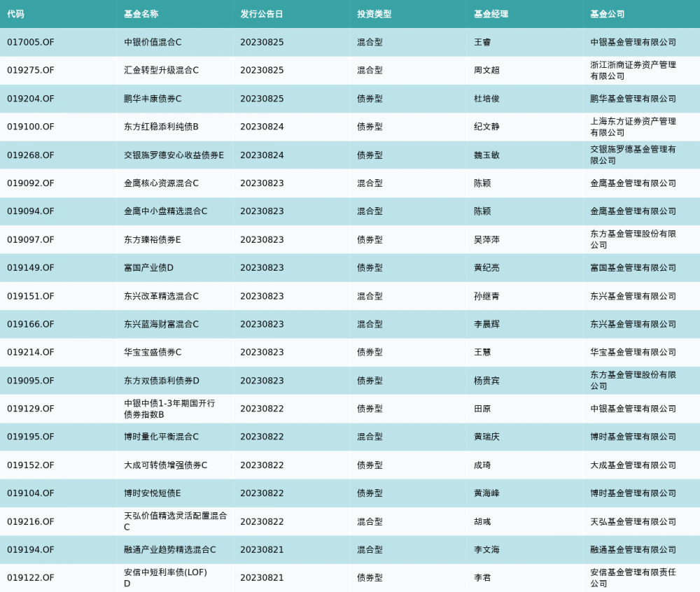Click manager name 田原
The height and width of the screenshot is (592, 700).
point(482,409)
